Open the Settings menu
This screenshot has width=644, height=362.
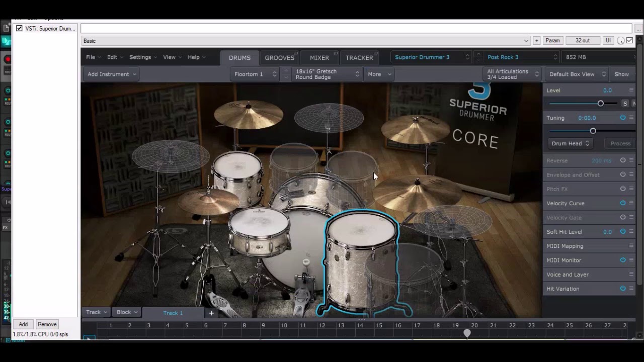pyautogui.click(x=143, y=57)
